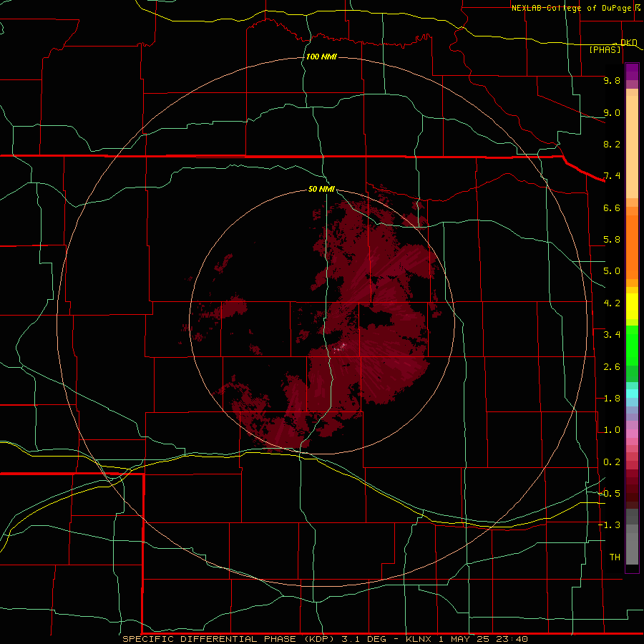Click the 100 NMI range ring label

click(321, 57)
